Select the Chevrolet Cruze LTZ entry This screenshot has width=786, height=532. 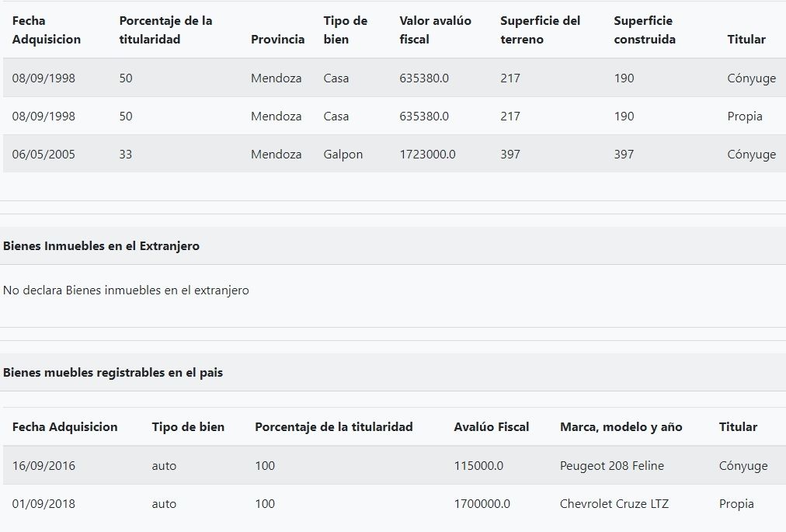[614, 504]
